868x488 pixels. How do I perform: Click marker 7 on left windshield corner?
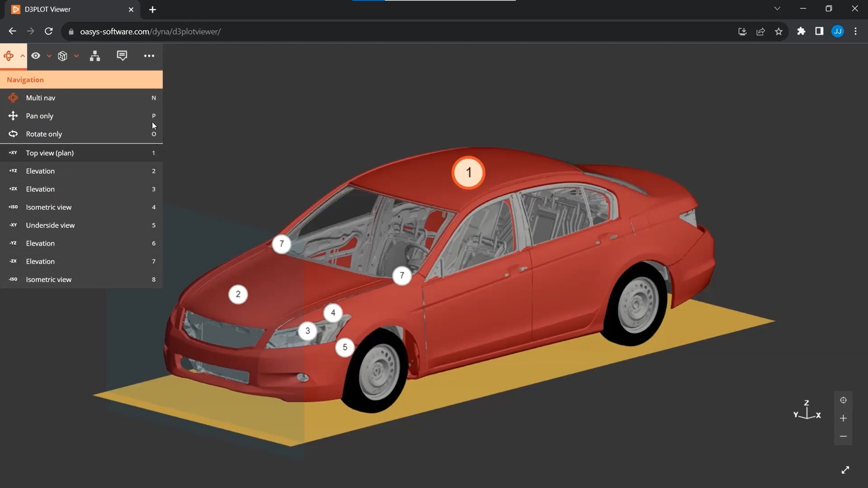282,244
